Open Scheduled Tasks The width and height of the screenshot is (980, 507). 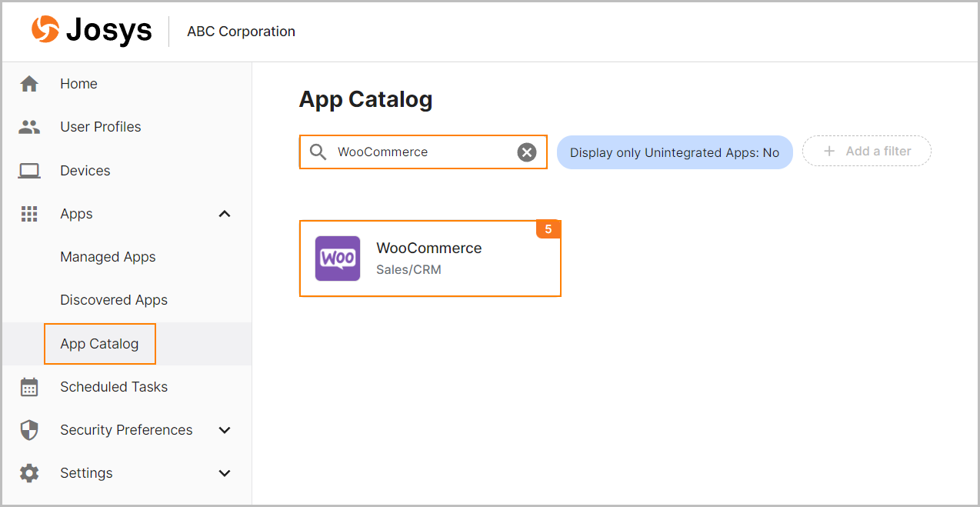click(114, 387)
